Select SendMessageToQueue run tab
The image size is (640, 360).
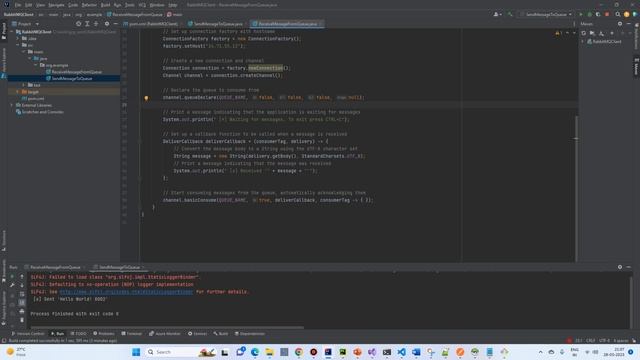point(119,267)
